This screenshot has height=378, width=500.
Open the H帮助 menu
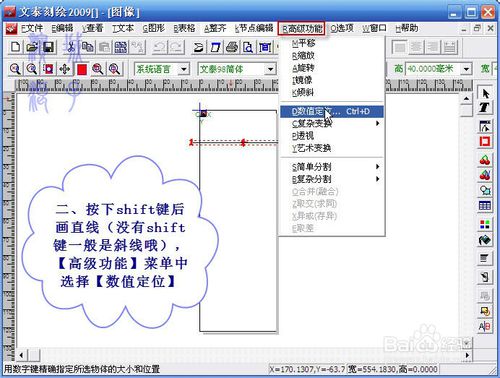pyautogui.click(x=407, y=28)
